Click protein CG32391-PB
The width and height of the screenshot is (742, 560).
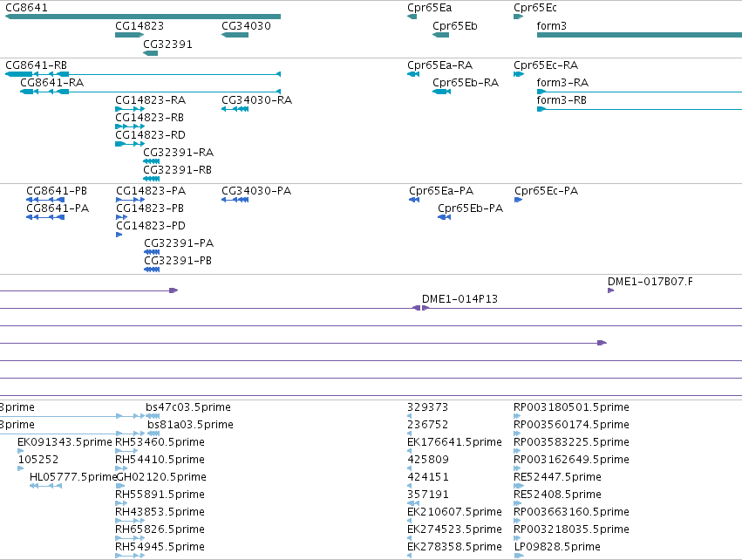[152, 270]
